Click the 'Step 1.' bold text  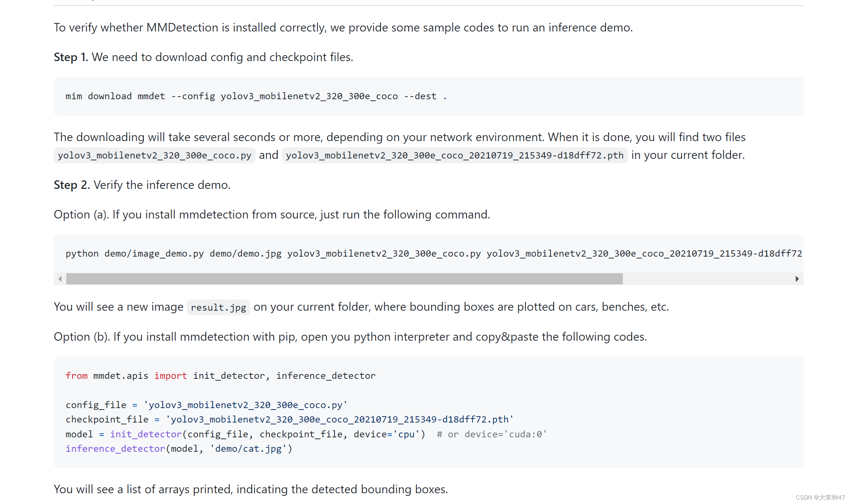coord(71,57)
